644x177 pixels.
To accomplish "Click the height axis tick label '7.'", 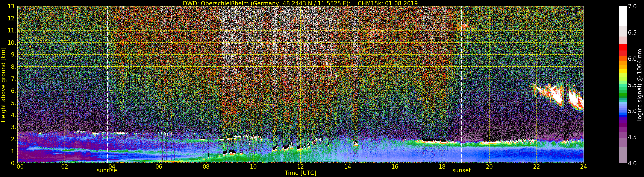I will click(14, 79).
